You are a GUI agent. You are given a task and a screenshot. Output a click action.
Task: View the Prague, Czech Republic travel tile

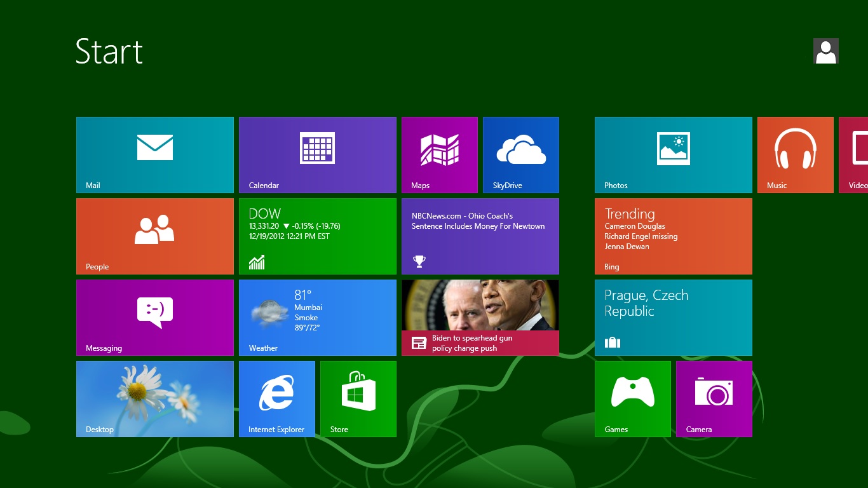coord(673,317)
